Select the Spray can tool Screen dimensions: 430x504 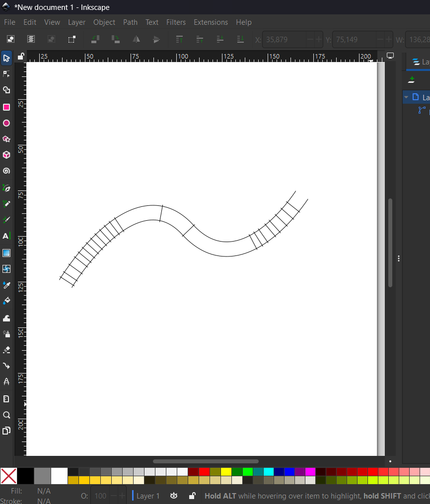point(6,334)
